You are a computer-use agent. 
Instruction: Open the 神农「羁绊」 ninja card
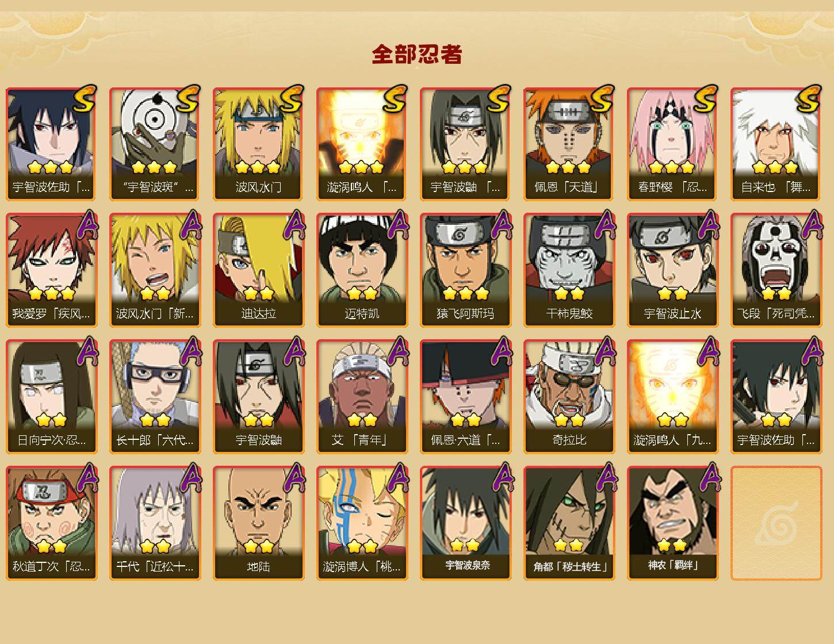click(x=672, y=523)
